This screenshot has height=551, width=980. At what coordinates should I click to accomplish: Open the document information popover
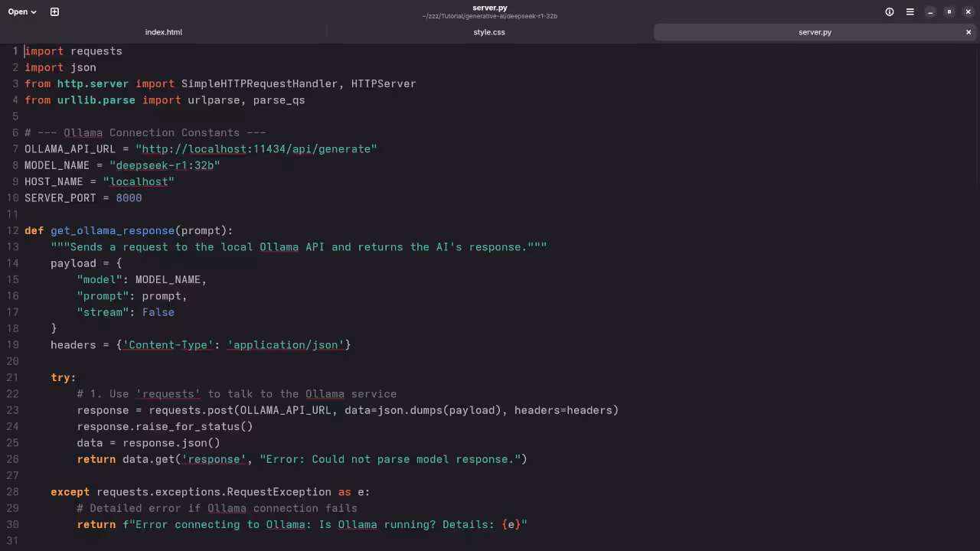point(889,11)
